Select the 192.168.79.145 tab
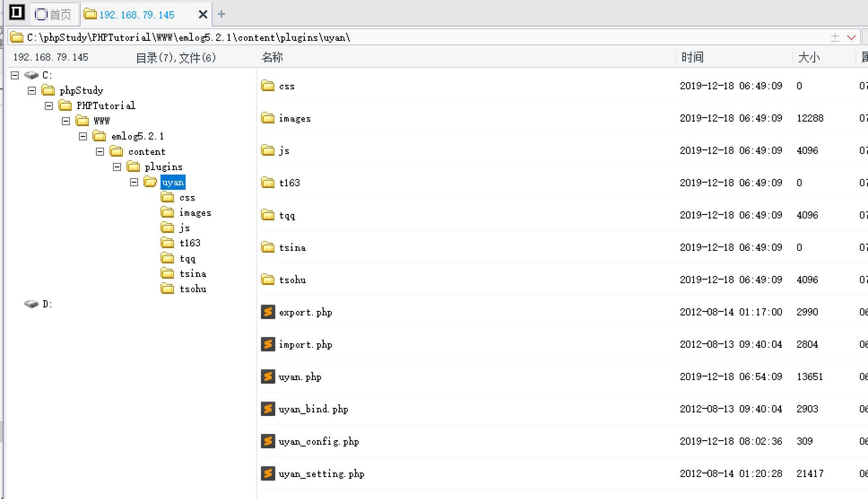 pos(137,14)
